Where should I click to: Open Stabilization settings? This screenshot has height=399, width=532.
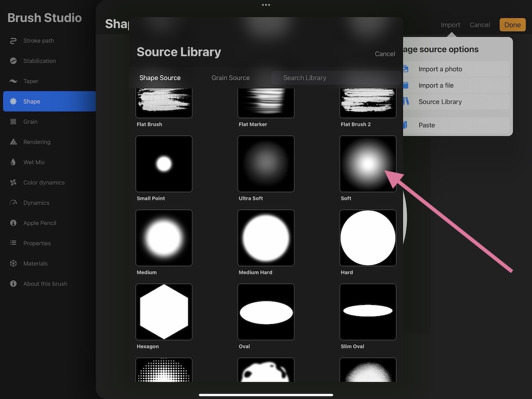(x=49, y=61)
